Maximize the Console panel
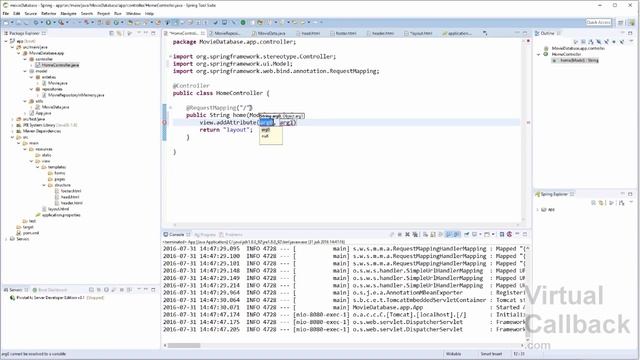 point(525,234)
